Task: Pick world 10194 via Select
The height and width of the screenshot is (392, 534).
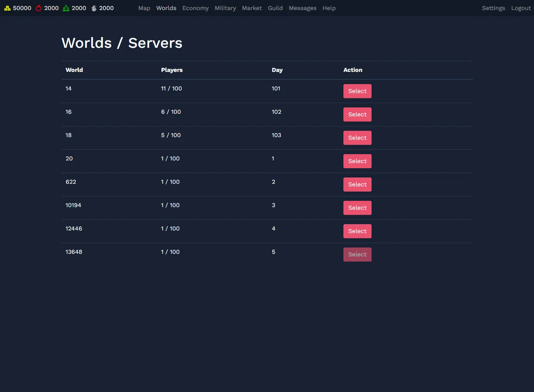Action: tap(357, 208)
